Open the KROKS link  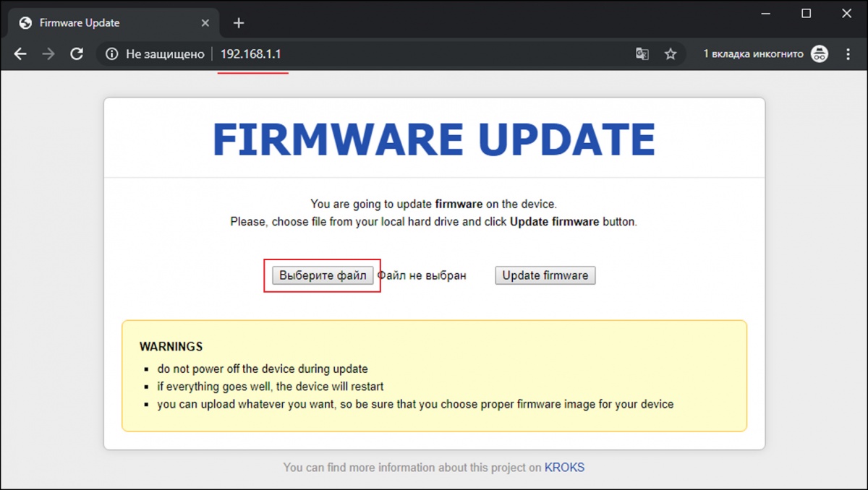pyautogui.click(x=564, y=468)
